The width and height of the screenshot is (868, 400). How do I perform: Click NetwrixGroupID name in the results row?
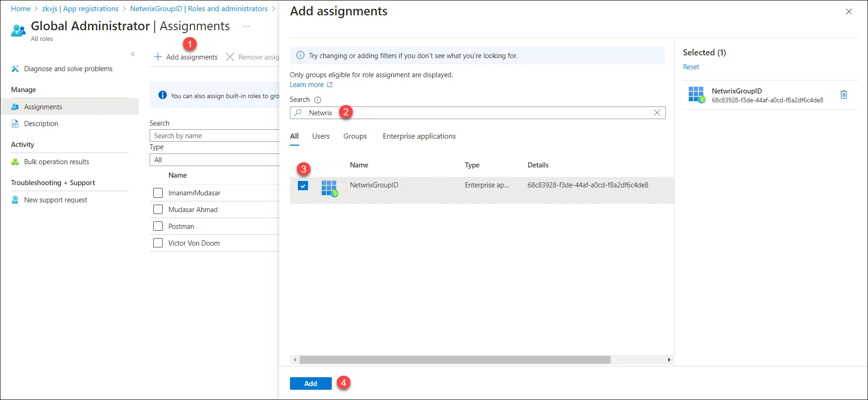pyautogui.click(x=374, y=185)
